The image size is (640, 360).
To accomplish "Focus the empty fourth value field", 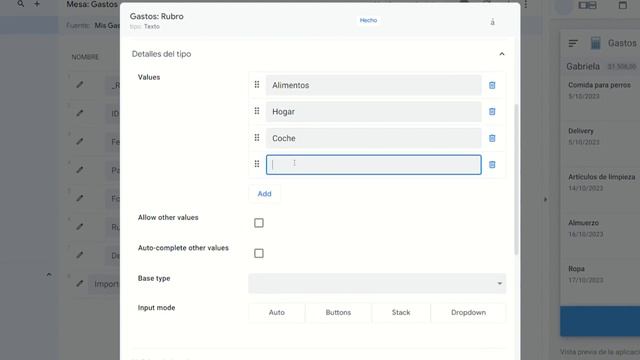I will click(x=373, y=165).
